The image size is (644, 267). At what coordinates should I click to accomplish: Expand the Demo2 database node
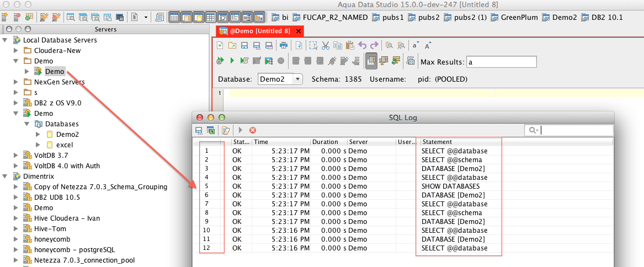coord(38,134)
